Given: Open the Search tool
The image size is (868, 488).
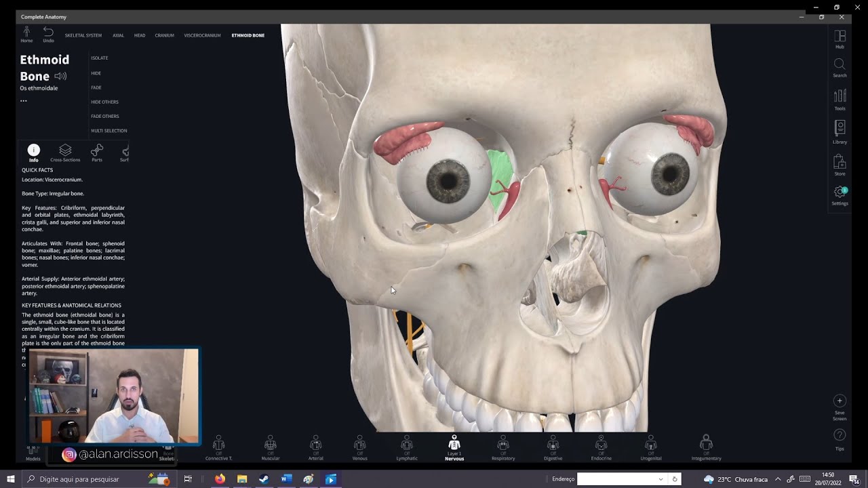Looking at the screenshot, I should click(840, 68).
